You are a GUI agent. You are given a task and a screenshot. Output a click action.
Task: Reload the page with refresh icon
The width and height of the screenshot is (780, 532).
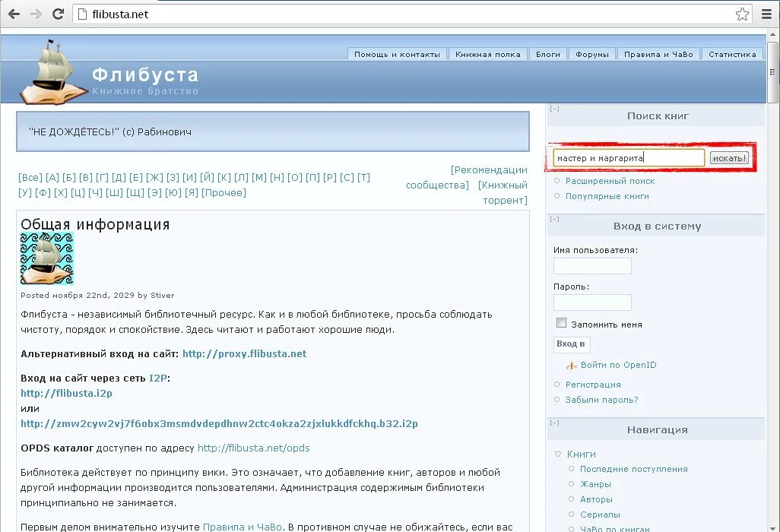coord(59,14)
